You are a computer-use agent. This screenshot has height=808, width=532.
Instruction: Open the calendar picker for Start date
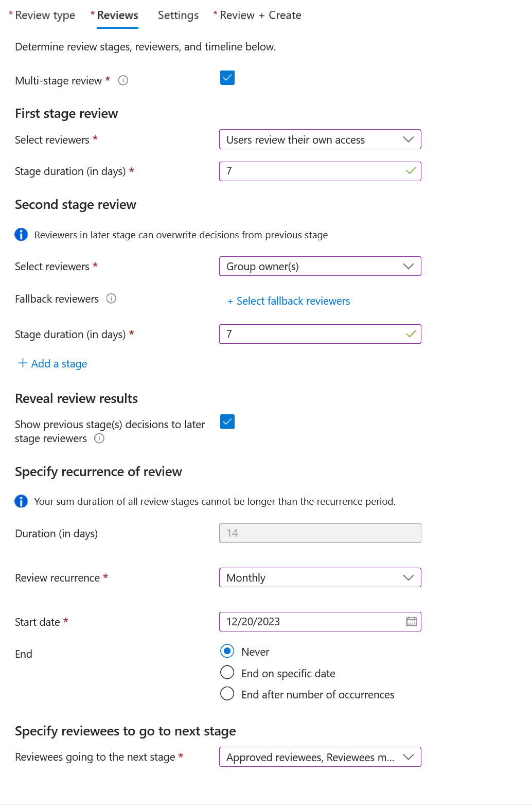(411, 622)
